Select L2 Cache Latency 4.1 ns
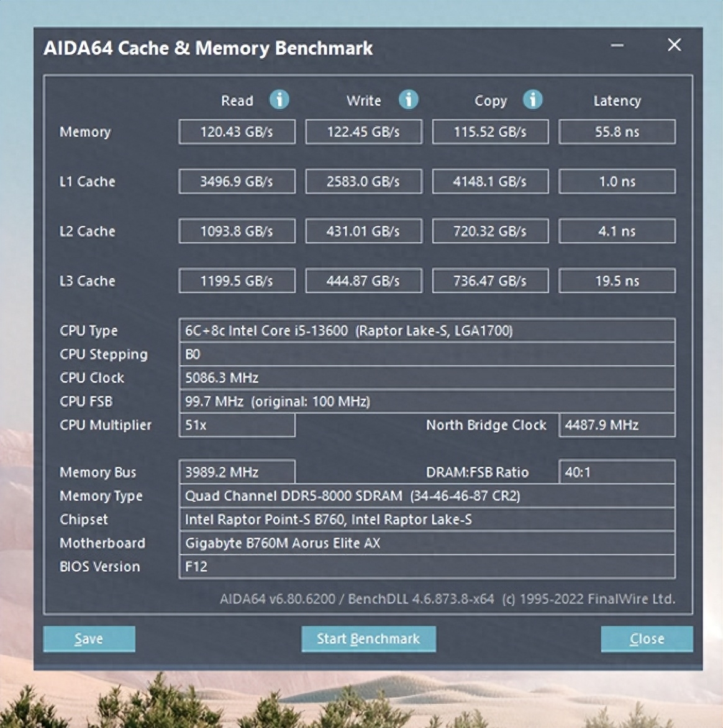The height and width of the screenshot is (728, 723). pos(617,231)
